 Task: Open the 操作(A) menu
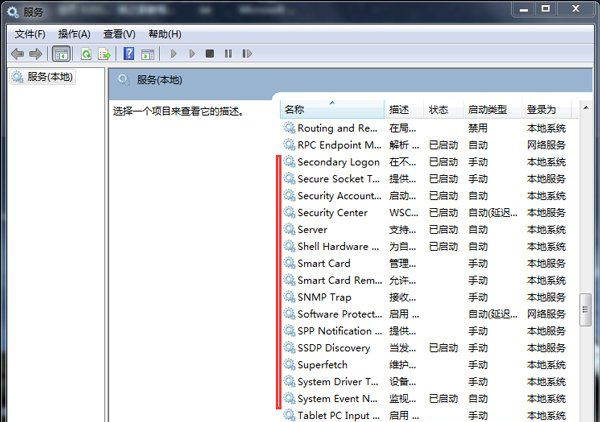[74, 34]
